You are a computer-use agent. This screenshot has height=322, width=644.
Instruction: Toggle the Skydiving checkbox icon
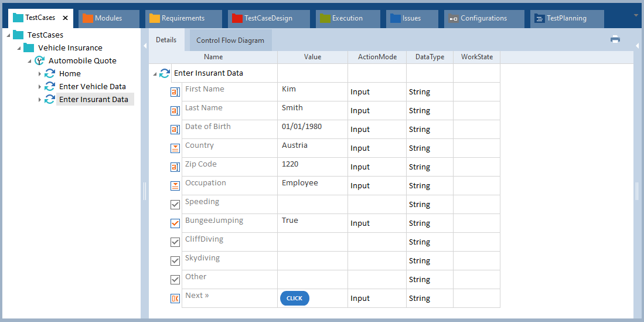(175, 261)
